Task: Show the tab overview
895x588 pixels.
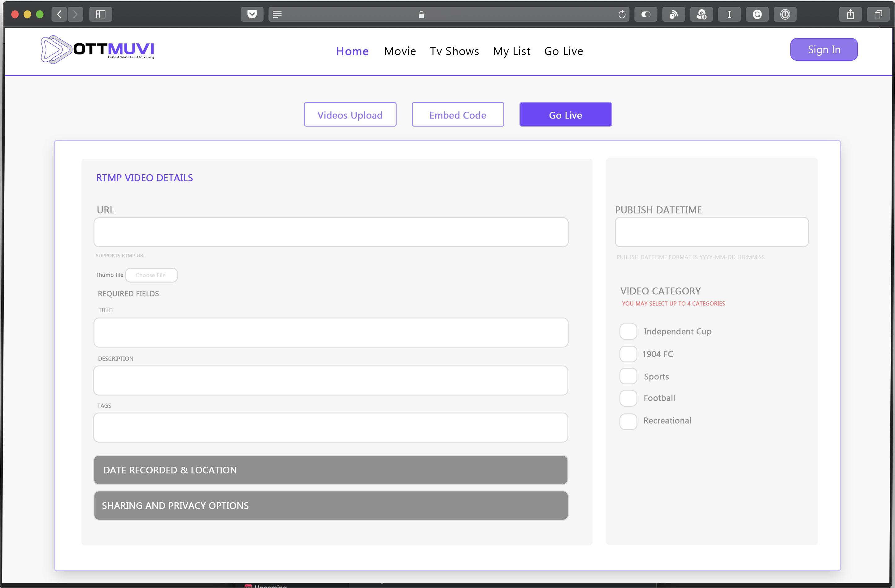Action: pyautogui.click(x=879, y=14)
